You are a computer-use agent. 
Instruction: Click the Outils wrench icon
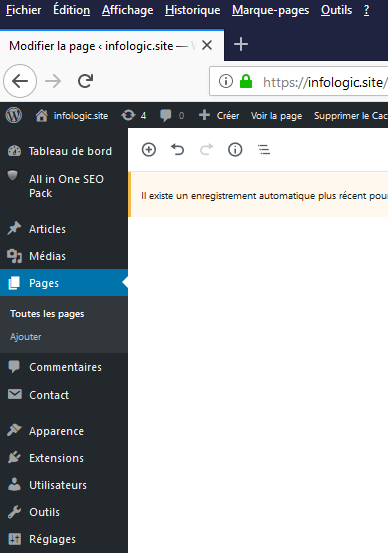tap(14, 512)
